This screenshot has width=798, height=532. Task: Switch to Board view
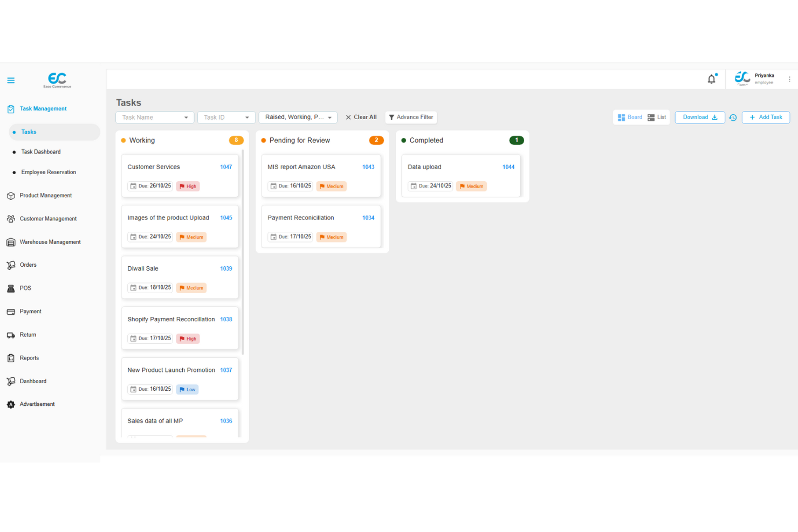(x=630, y=117)
